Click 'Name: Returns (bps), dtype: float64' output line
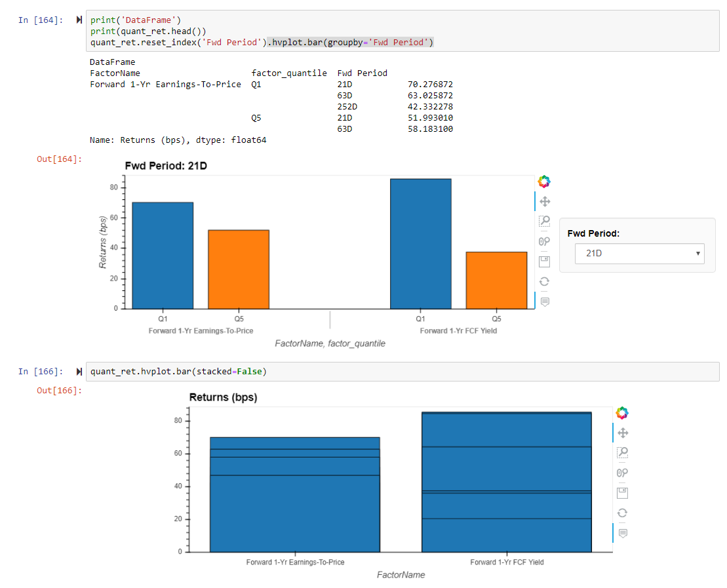This screenshot has height=588, width=727. (178, 140)
